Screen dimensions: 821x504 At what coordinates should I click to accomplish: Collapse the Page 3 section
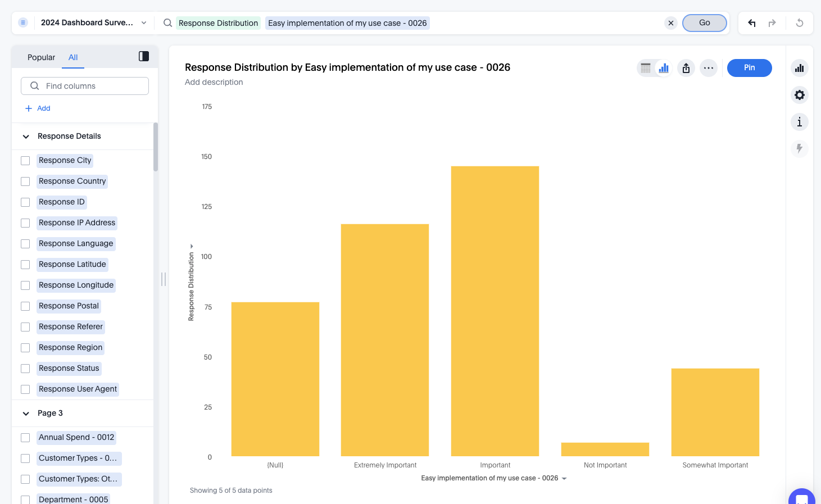point(26,414)
